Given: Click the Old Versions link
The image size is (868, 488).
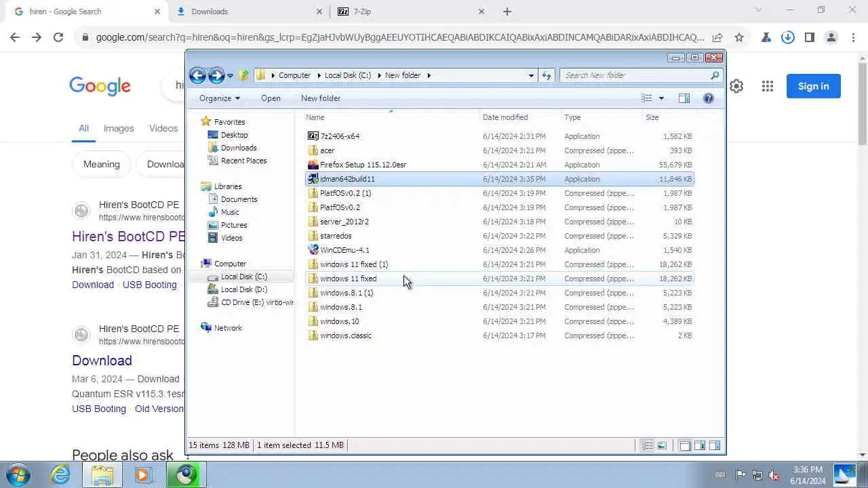Looking at the screenshot, I should (159, 409).
